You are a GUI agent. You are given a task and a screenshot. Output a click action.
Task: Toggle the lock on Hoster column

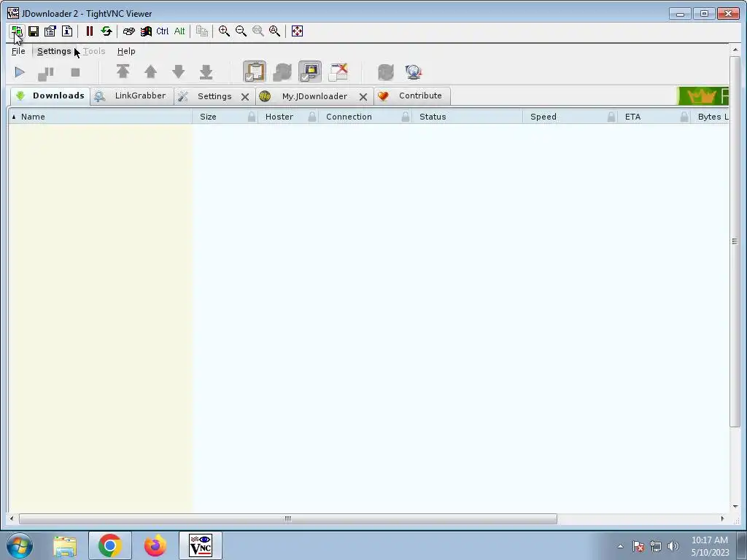312,117
